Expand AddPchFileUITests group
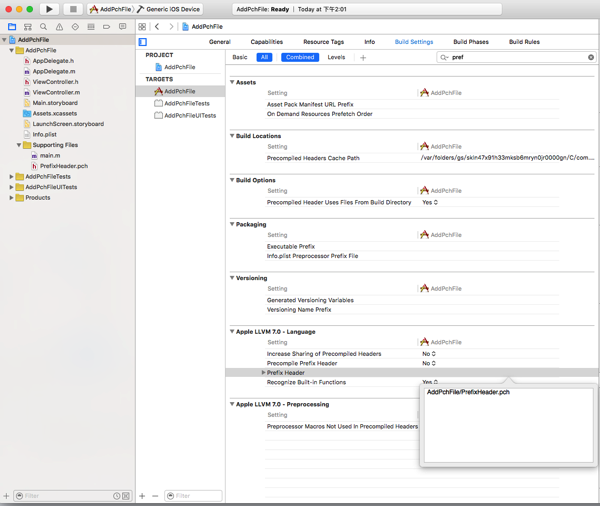This screenshot has height=506, width=600. click(x=11, y=187)
